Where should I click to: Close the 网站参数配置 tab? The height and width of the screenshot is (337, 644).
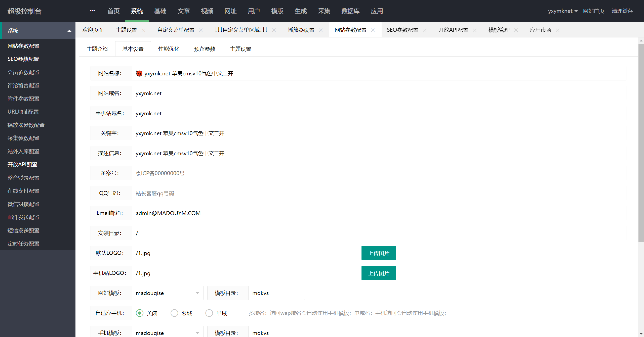pos(373,30)
